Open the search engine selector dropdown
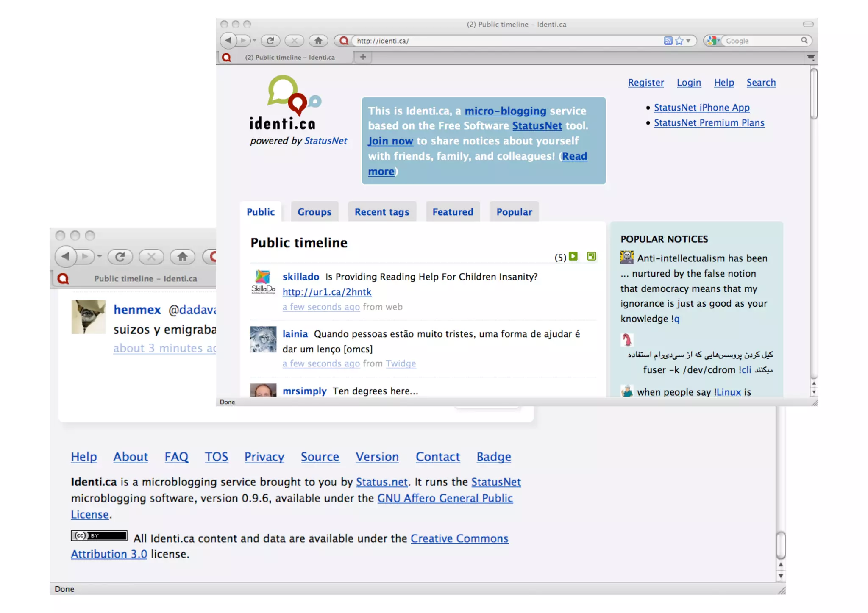868x613 pixels. point(714,41)
